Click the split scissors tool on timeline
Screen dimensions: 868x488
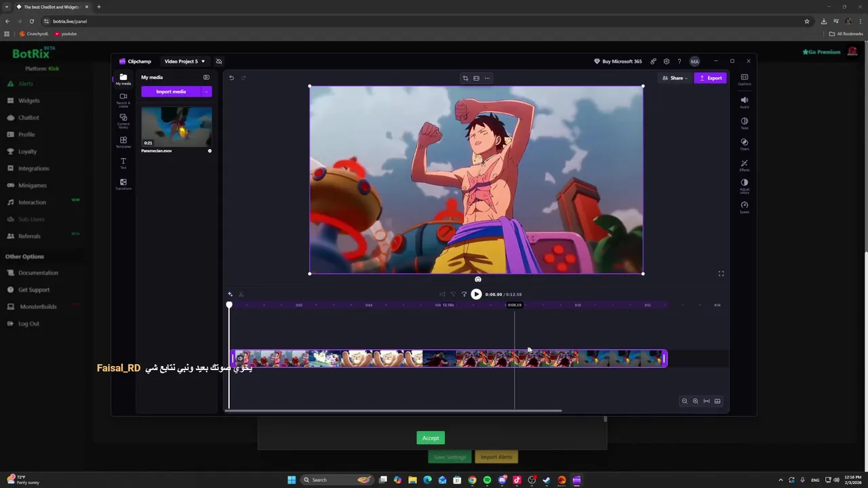[x=241, y=294]
